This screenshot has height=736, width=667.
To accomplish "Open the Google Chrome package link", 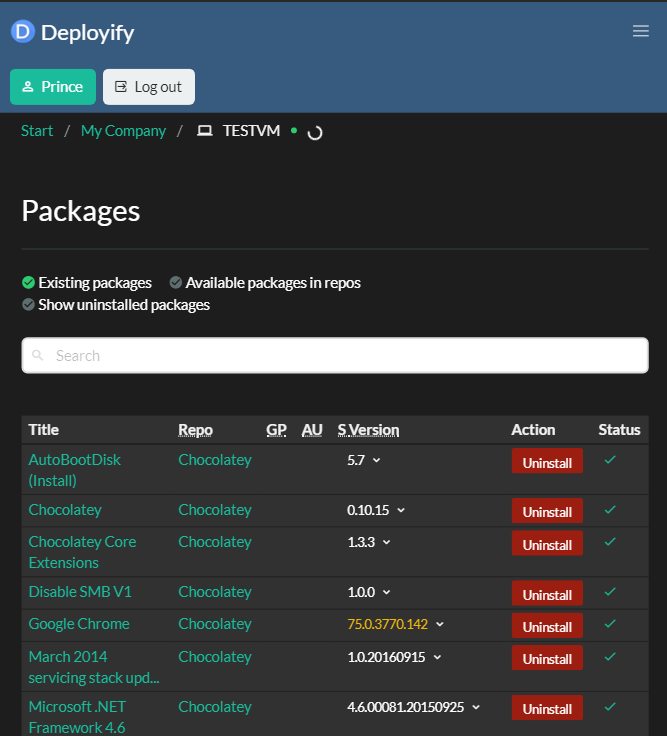I will pos(79,624).
